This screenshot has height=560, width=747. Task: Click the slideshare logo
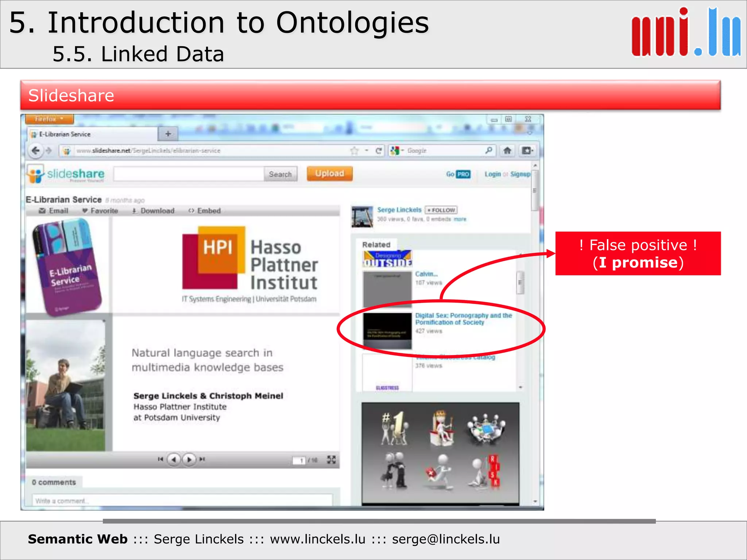click(x=66, y=174)
